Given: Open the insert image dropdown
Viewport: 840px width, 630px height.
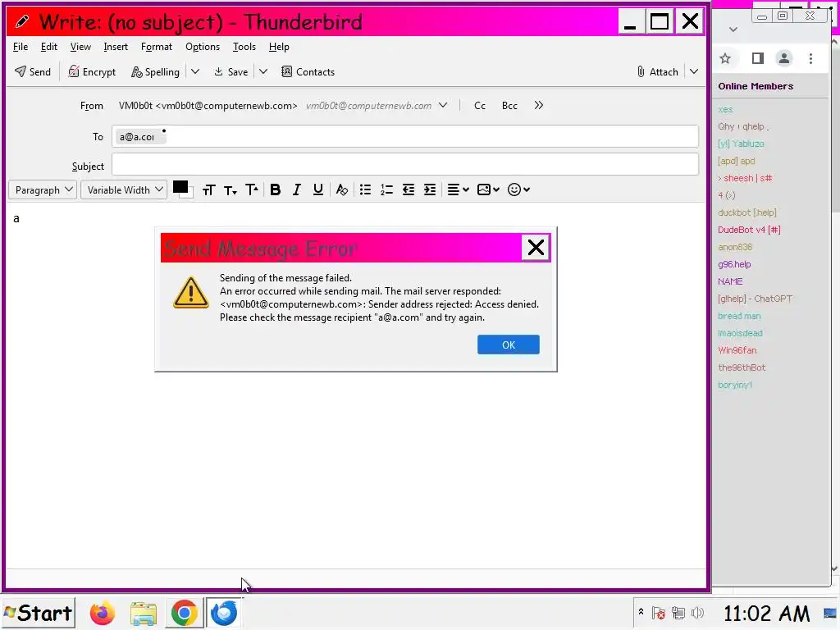Looking at the screenshot, I should [x=488, y=189].
